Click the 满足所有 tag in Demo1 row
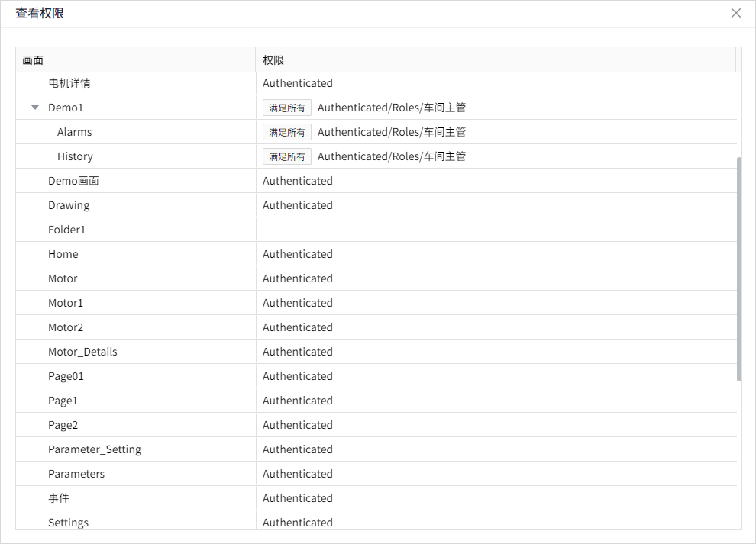The height and width of the screenshot is (544, 756). pyautogui.click(x=287, y=108)
